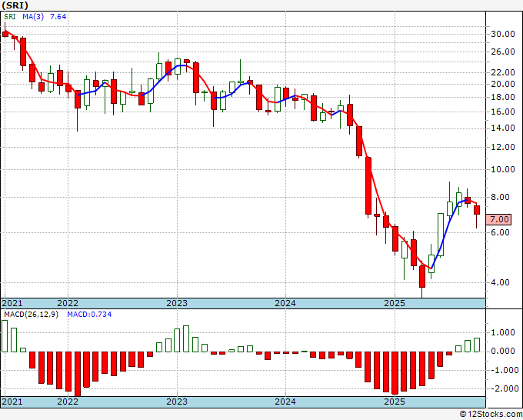The width and height of the screenshot is (523, 420).
Task: Open the 12Stocks.com watermark link
Action: (x=491, y=414)
